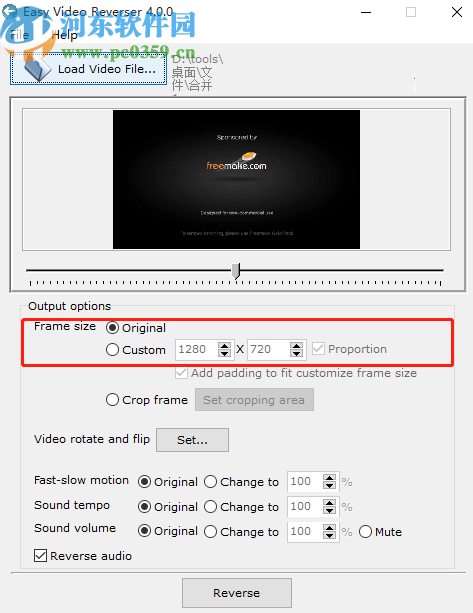Decrease Sound tempo percentage

coord(330,511)
